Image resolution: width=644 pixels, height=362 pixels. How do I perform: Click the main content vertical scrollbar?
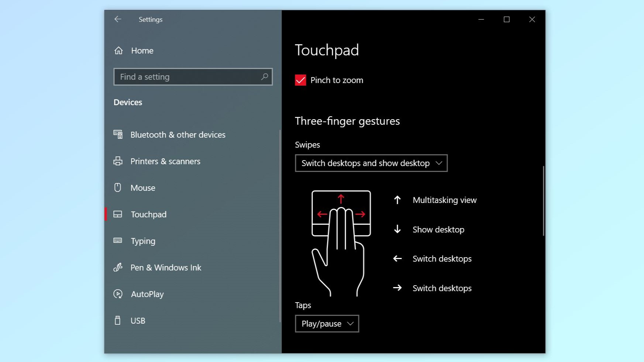coord(543,201)
